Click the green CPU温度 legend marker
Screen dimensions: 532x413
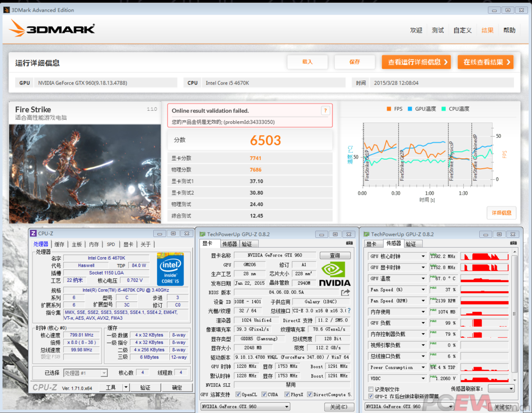click(x=444, y=109)
